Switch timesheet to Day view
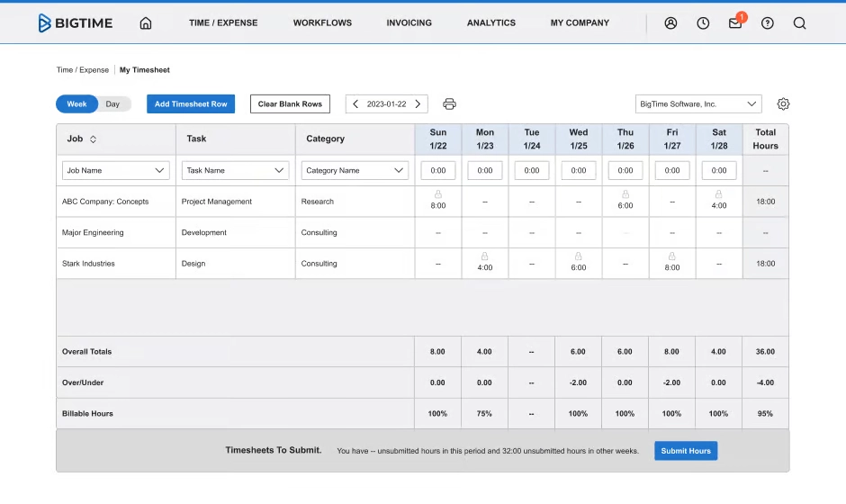Viewport: 846px width, 504px height. tap(112, 104)
